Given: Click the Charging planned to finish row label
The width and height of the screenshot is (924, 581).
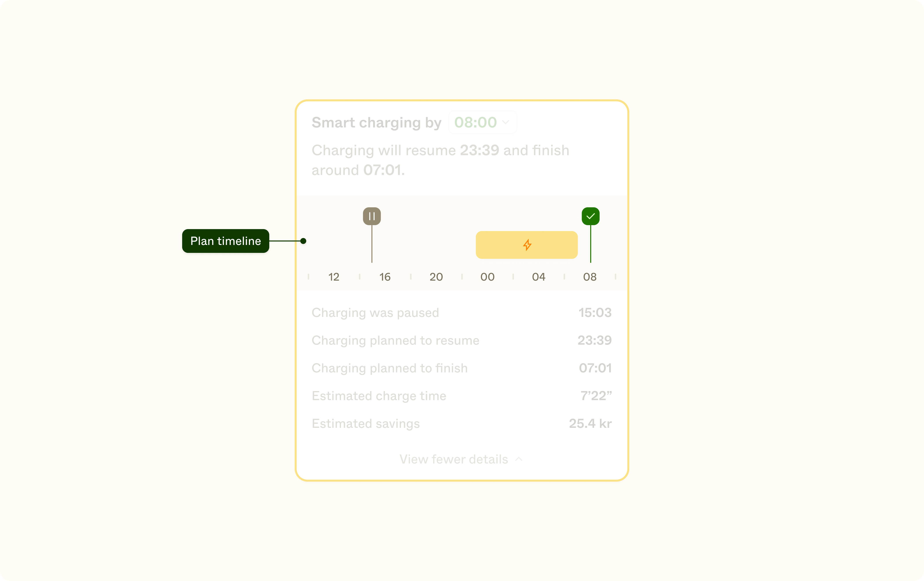Looking at the screenshot, I should point(389,368).
